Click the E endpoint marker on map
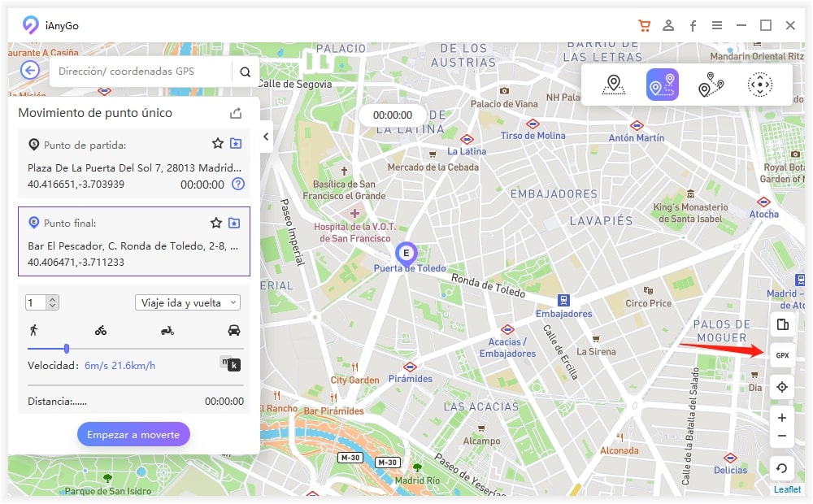 tap(406, 254)
